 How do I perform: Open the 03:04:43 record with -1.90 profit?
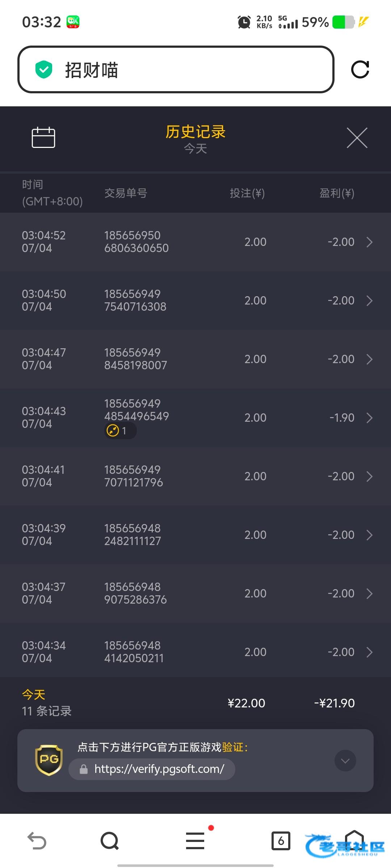(x=369, y=418)
